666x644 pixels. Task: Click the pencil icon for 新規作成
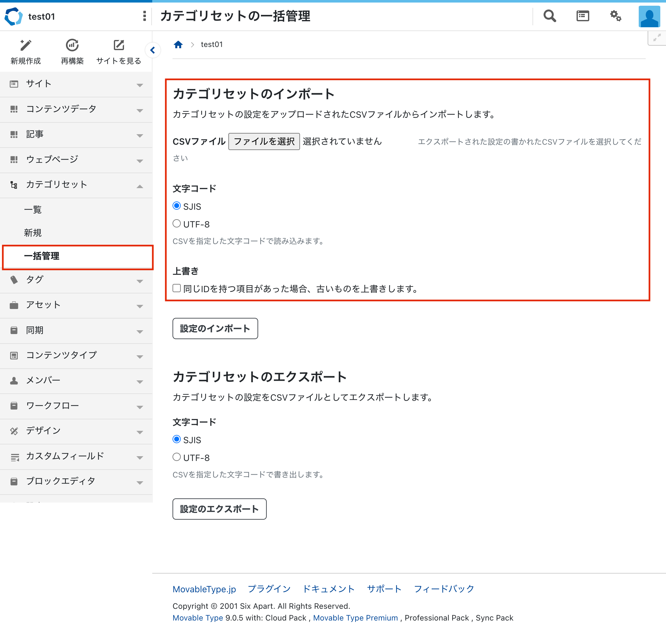[x=25, y=45]
